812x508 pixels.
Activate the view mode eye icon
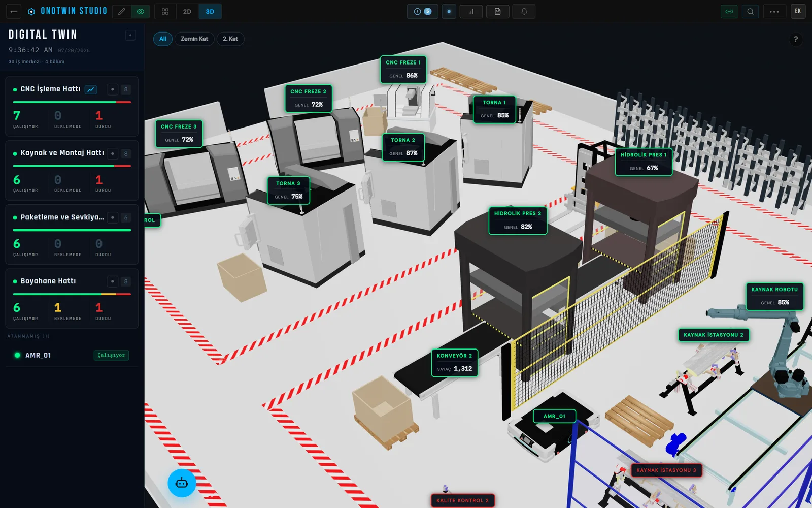(141, 11)
